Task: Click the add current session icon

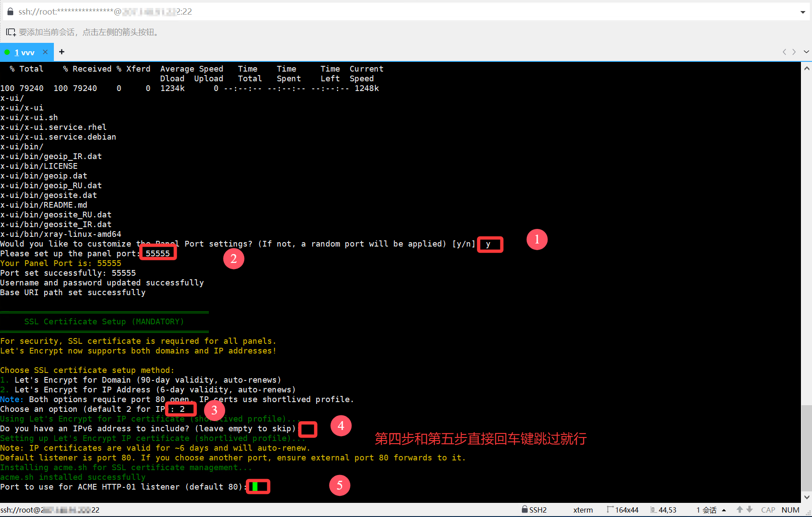Action: click(11, 32)
